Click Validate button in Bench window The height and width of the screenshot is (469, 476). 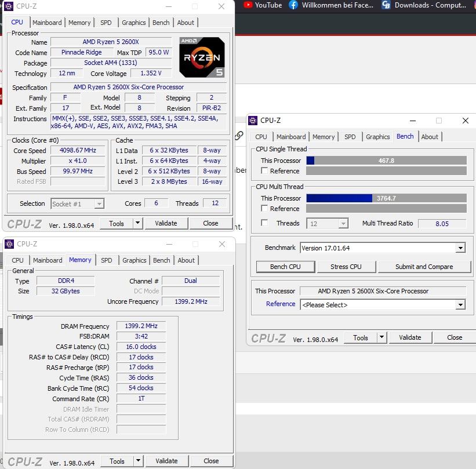click(x=410, y=337)
